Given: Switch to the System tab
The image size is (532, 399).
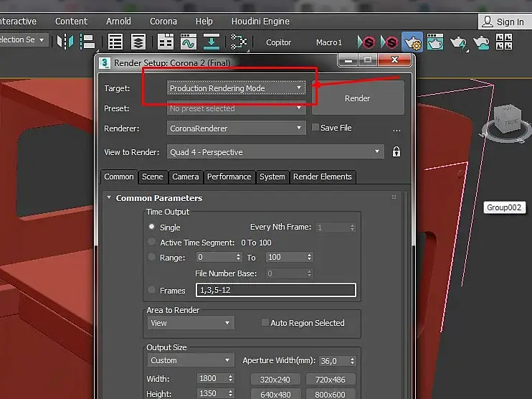Looking at the screenshot, I should [272, 177].
